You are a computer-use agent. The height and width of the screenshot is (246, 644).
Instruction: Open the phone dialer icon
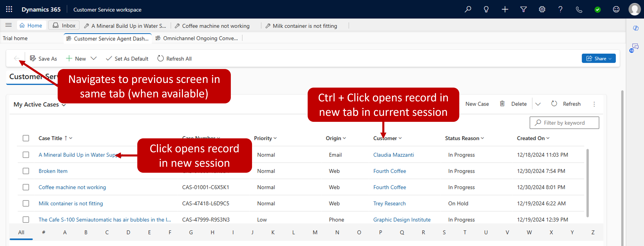tap(579, 9)
